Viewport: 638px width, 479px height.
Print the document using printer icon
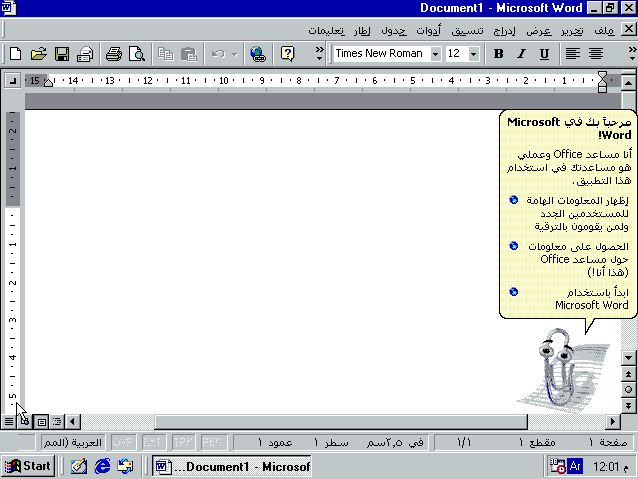(x=114, y=54)
